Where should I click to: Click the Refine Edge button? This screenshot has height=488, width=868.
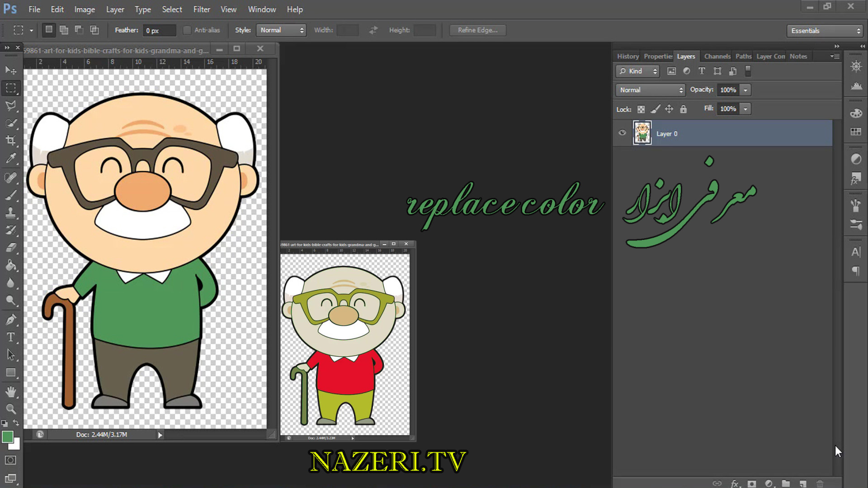[x=477, y=30]
